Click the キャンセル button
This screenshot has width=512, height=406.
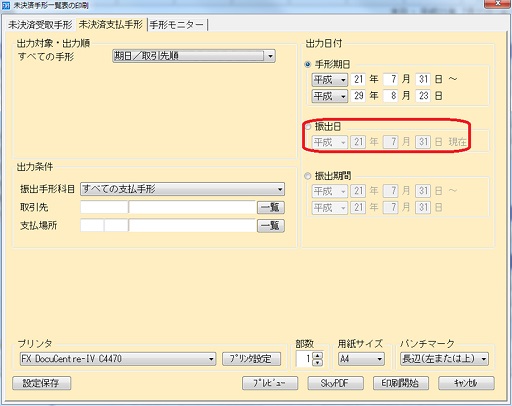click(x=466, y=383)
